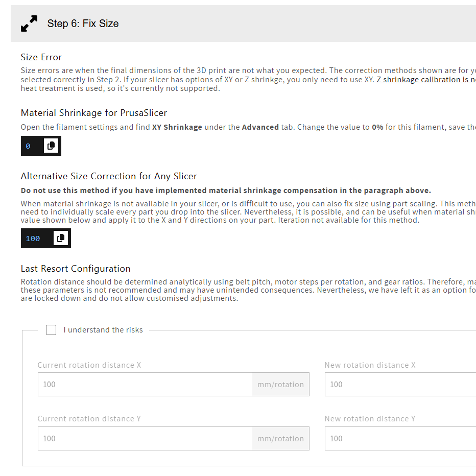
Task: Copy the part scaling value 100
Action: pos(61,238)
